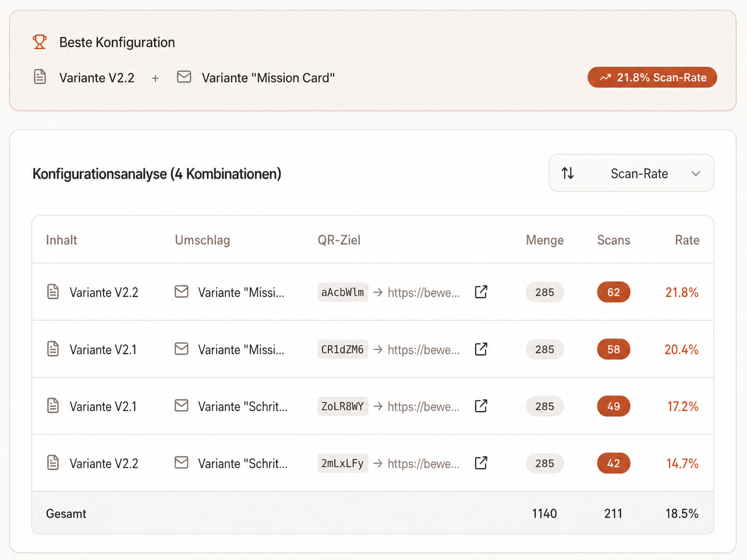Open external link for 2mLxLFy row
This screenshot has width=747, height=560.
pyautogui.click(x=481, y=463)
